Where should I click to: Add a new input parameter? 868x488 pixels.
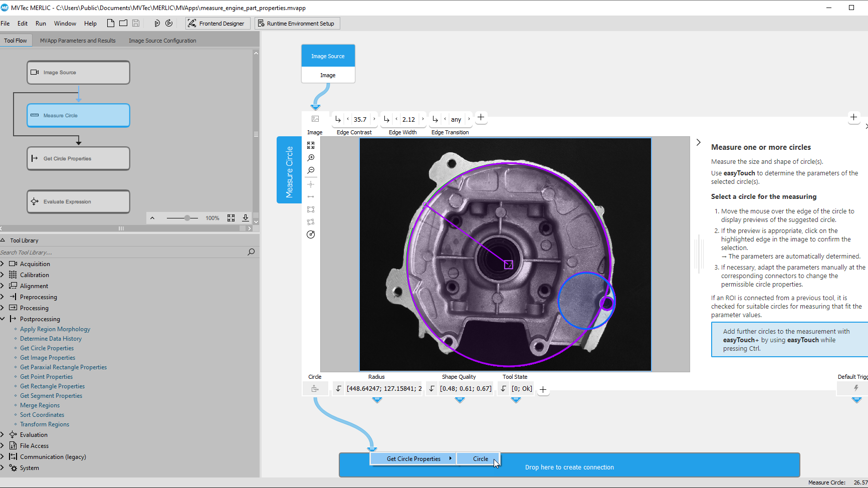click(x=481, y=117)
